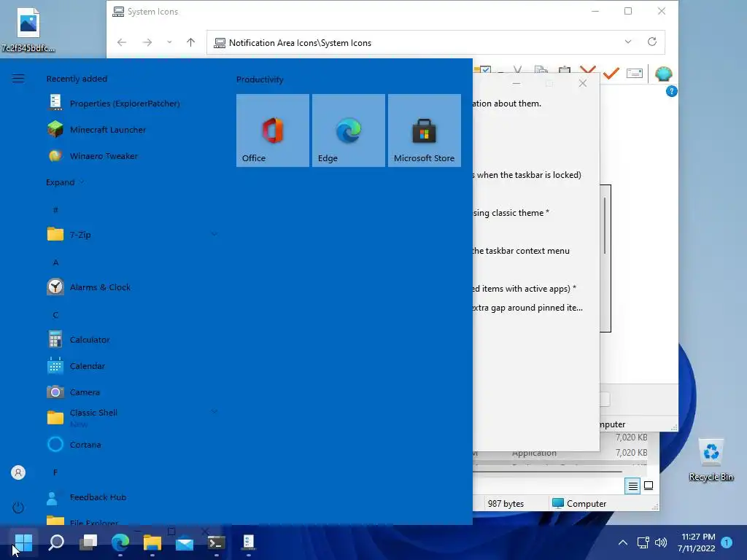Open the clock showing 11:27 PM

tap(697, 542)
